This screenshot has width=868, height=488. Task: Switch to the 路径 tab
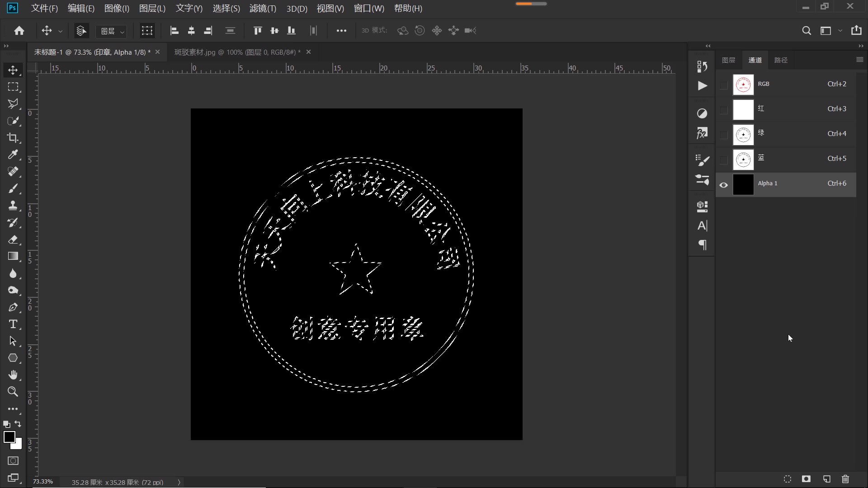[782, 60]
